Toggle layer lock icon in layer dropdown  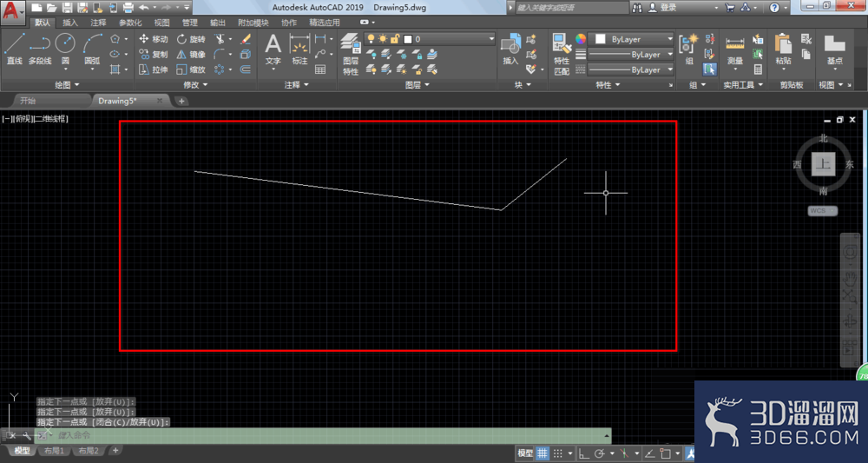[x=395, y=39]
